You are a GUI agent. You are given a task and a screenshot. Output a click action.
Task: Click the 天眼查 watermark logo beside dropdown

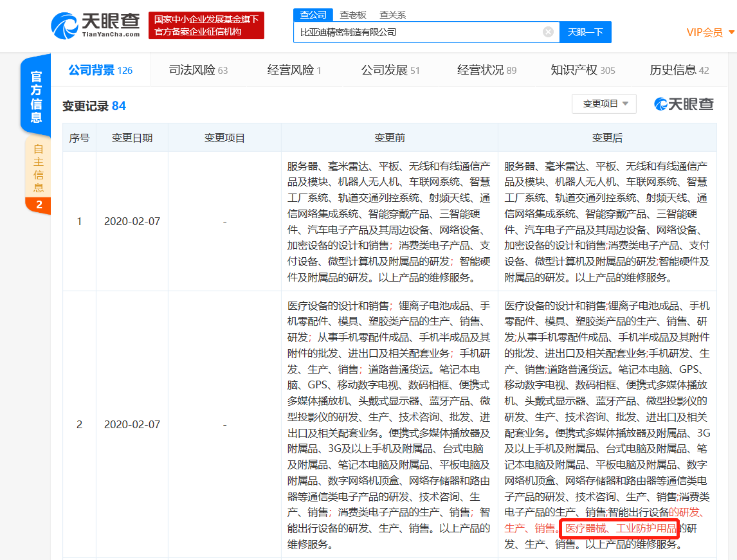pos(684,104)
